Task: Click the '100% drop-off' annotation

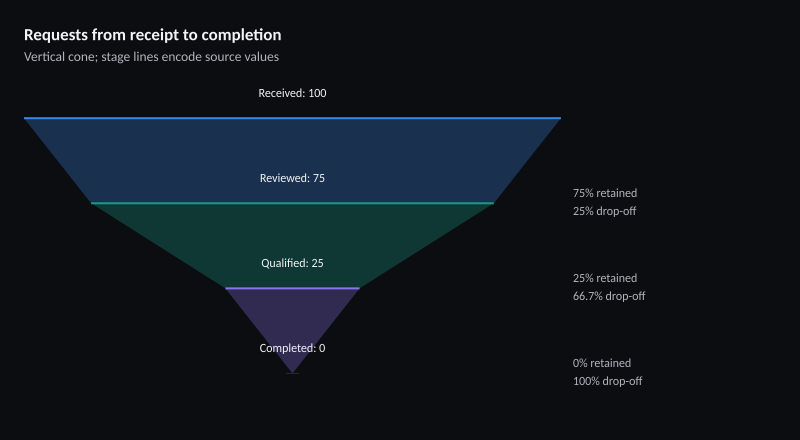Action: pyautogui.click(x=607, y=381)
